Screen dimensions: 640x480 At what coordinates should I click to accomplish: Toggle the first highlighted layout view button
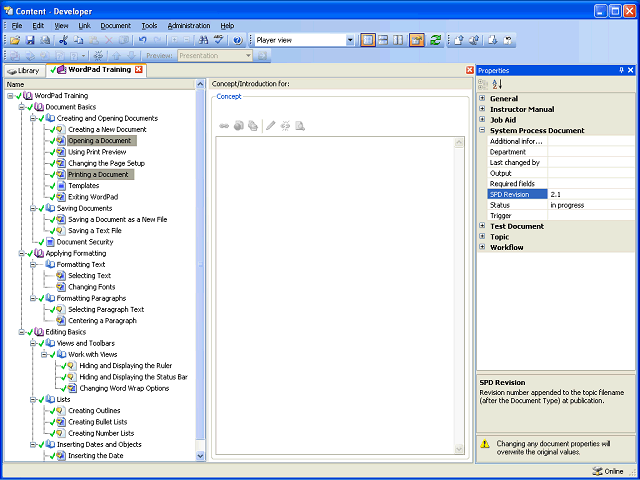click(x=368, y=40)
